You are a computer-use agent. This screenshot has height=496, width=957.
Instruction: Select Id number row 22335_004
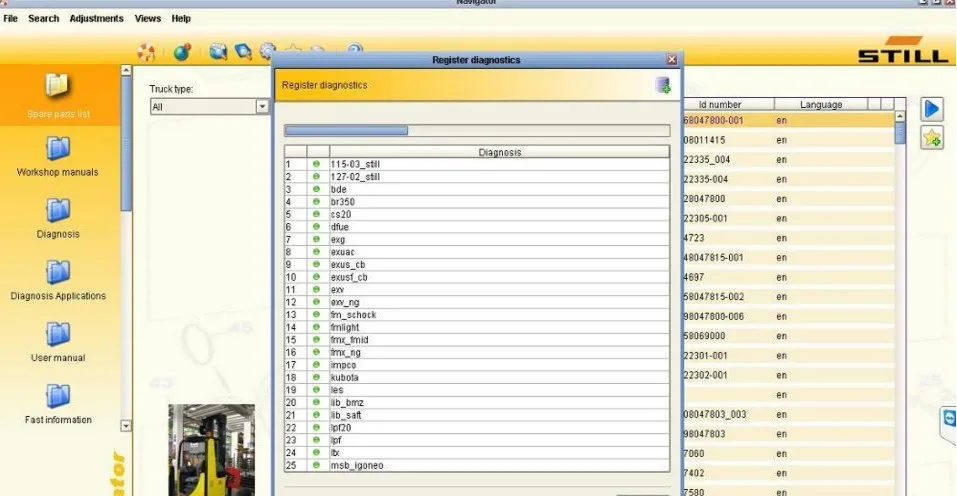[789, 159]
